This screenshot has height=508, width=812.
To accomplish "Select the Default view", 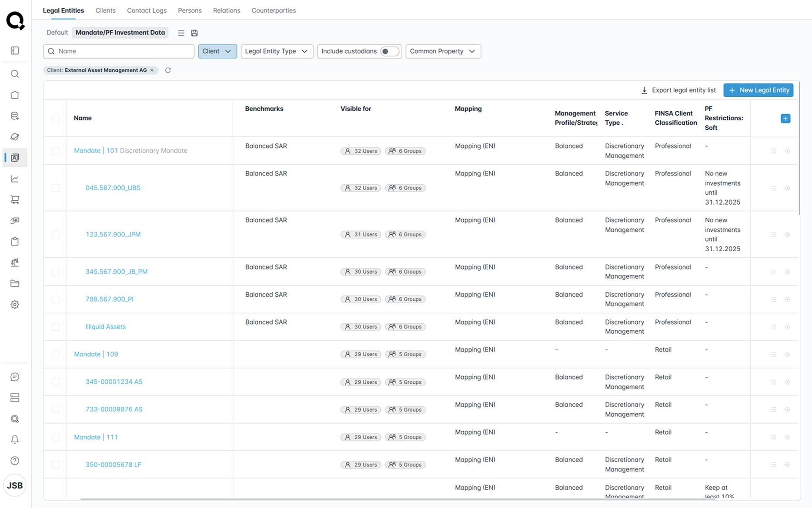I will click(x=57, y=33).
